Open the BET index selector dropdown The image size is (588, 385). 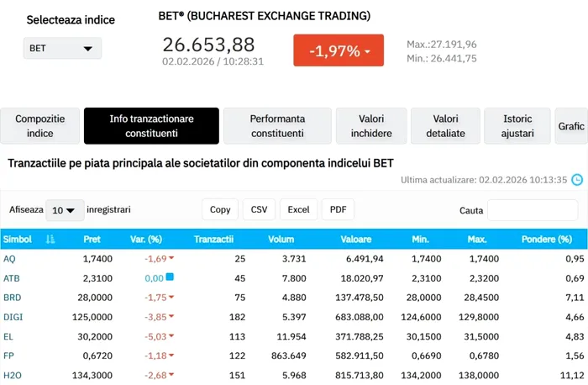tap(62, 49)
